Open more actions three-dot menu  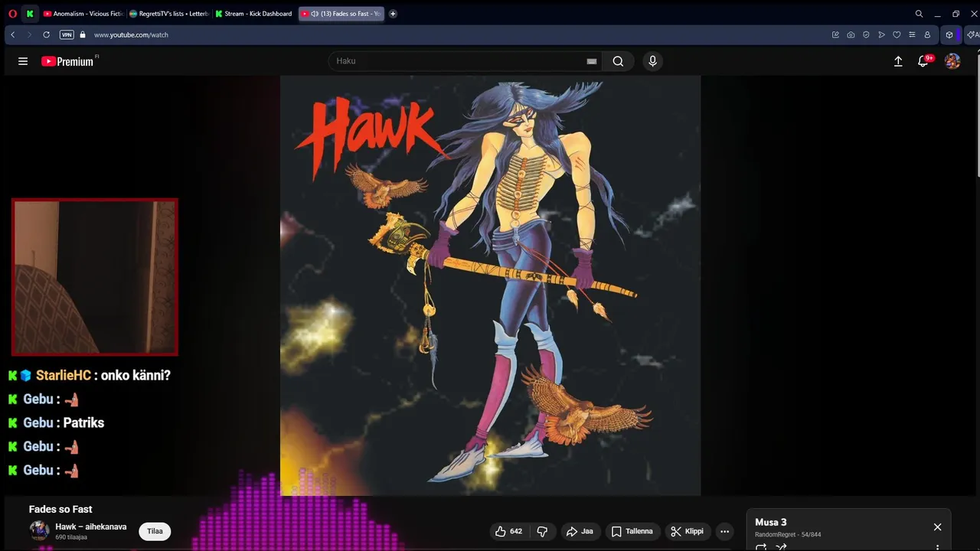click(724, 531)
